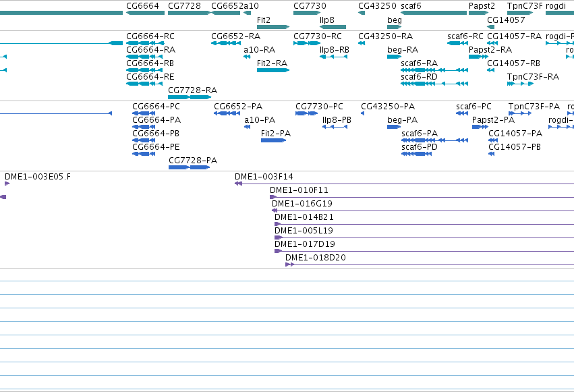Select transcript a10-RA
Viewport: 574px width, 392px height.
coord(247,57)
